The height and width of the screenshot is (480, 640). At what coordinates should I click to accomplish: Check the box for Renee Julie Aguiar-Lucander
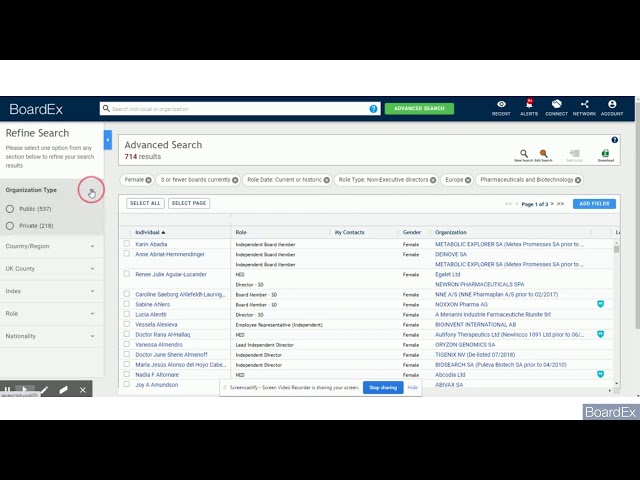click(127, 274)
